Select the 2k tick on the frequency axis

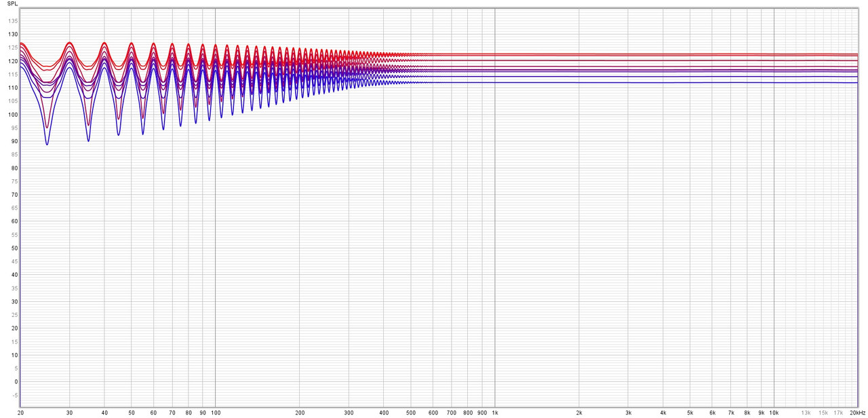[579, 413]
